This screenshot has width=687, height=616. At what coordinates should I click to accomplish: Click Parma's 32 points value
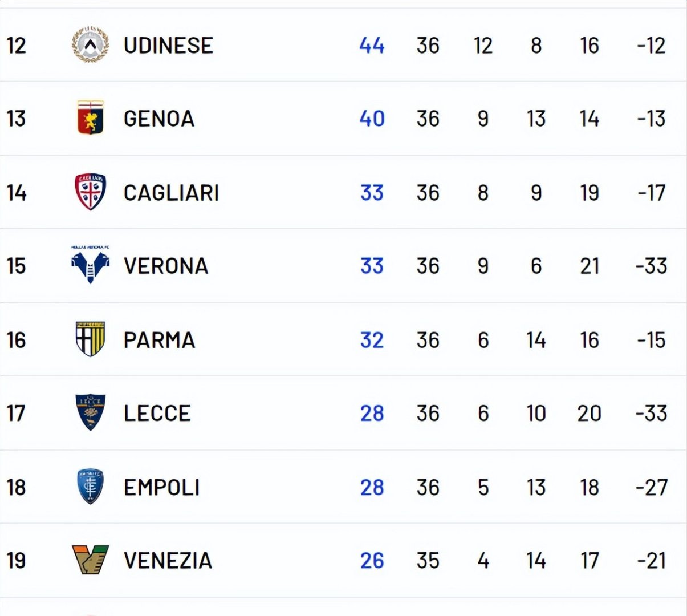tap(372, 341)
